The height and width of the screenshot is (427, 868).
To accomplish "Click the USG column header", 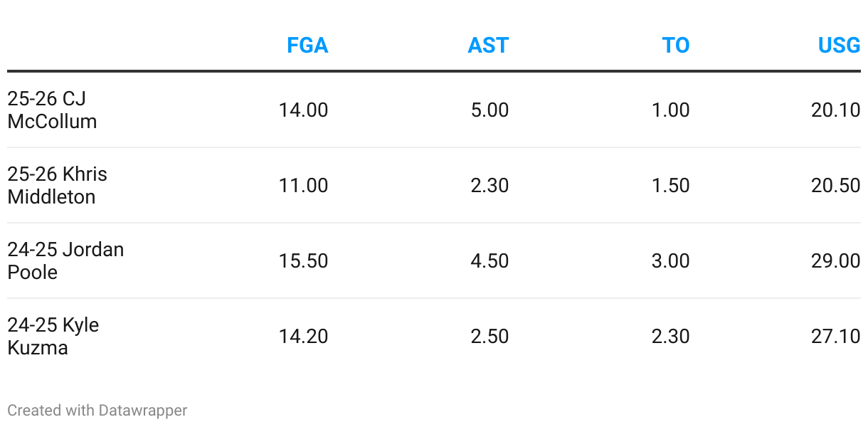I will click(x=839, y=46).
